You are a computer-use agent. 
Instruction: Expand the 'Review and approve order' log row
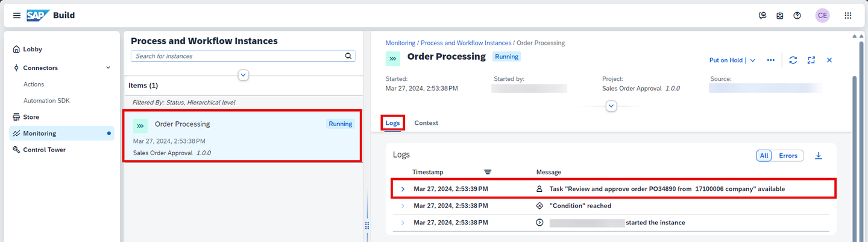(403, 189)
